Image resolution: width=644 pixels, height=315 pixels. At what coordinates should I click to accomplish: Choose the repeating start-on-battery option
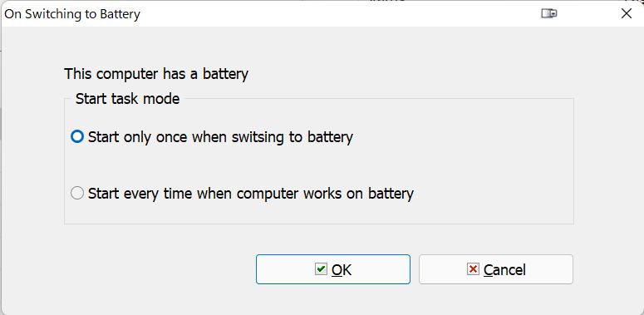pos(77,193)
